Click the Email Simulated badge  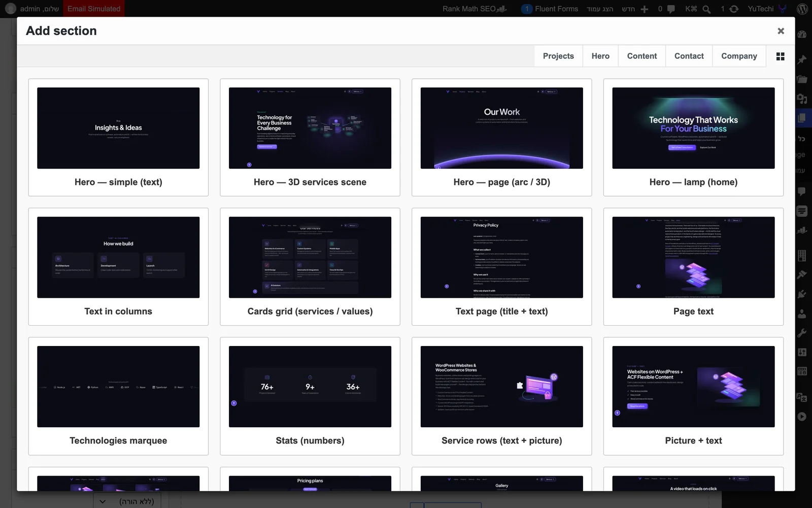click(x=94, y=9)
